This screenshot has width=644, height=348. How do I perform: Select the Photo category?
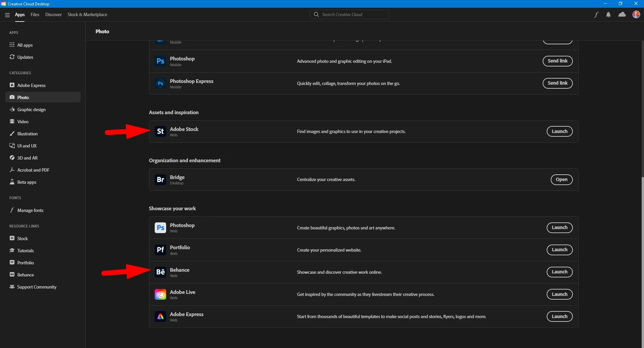tap(43, 97)
